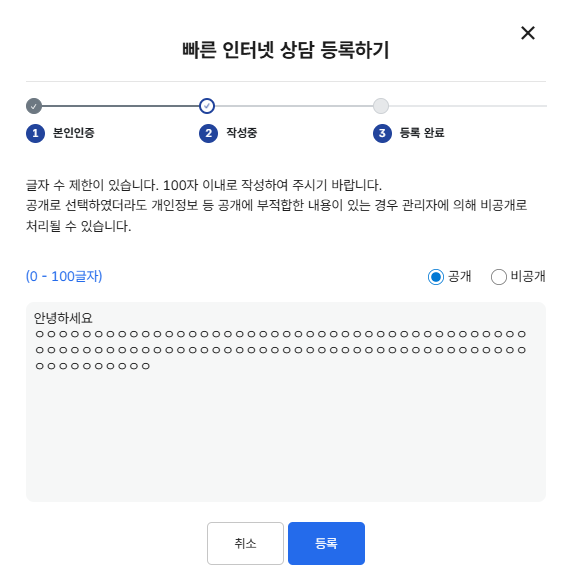Click inside the consultation message text area
This screenshot has height=583, width=570.
(286, 402)
